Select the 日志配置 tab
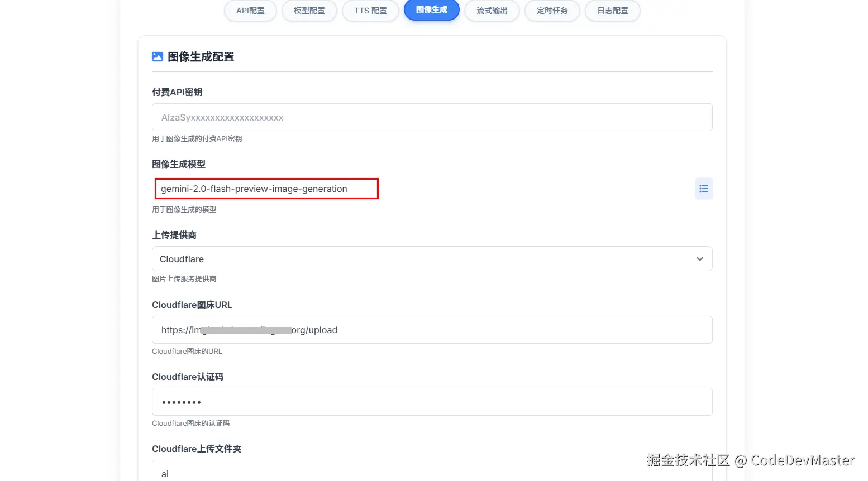This screenshot has width=868, height=481. pyautogui.click(x=612, y=10)
